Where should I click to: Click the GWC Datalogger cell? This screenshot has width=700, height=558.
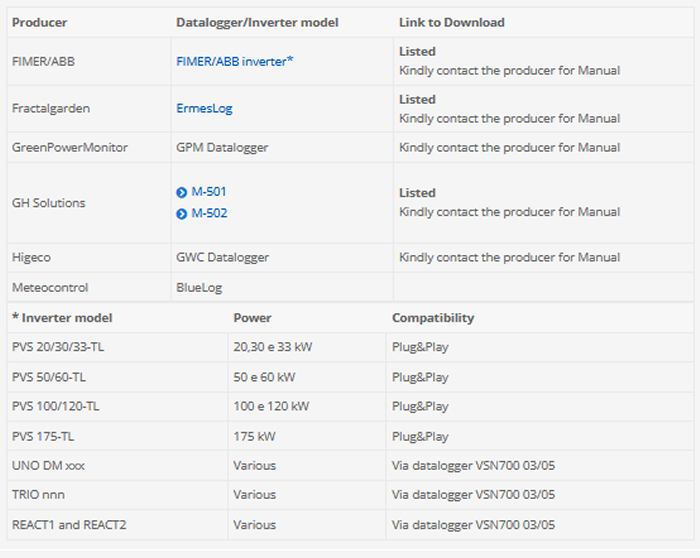click(222, 257)
